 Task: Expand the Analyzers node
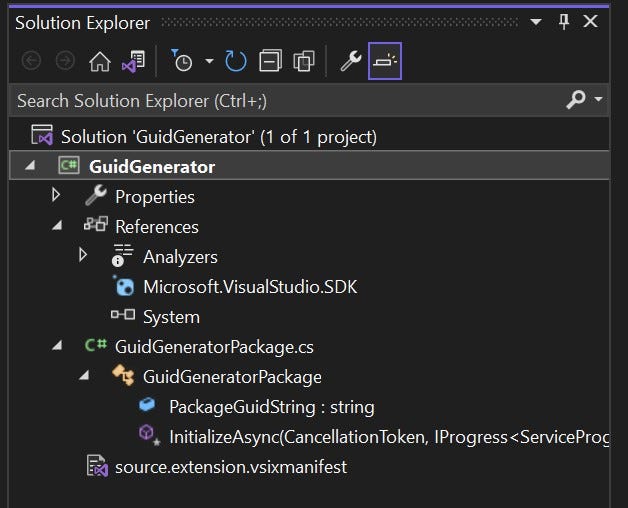pos(83,255)
